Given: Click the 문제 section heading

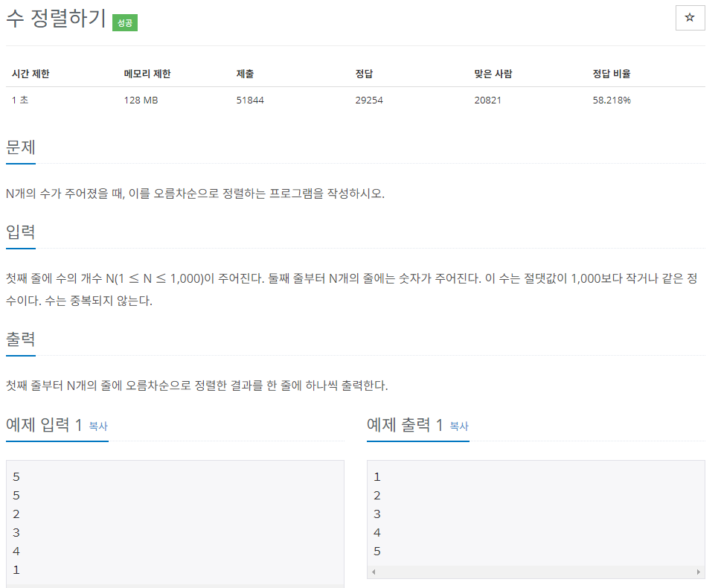Looking at the screenshot, I should point(21,147).
